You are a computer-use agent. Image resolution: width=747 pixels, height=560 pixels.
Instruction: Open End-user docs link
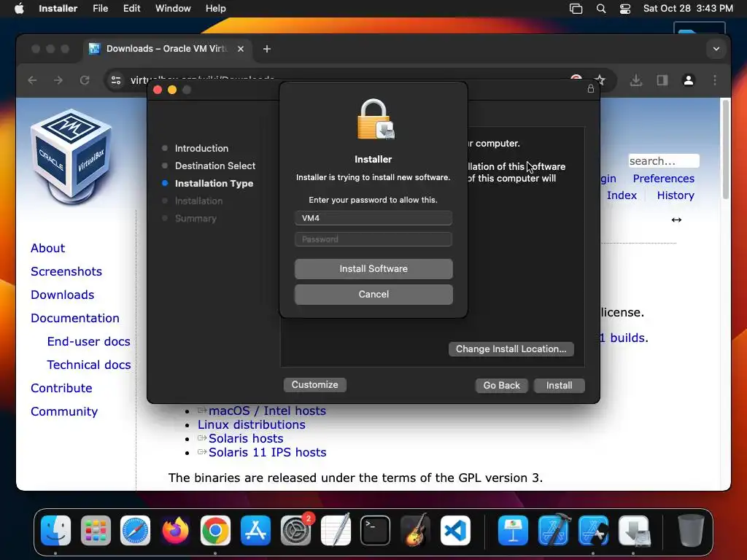pos(88,341)
